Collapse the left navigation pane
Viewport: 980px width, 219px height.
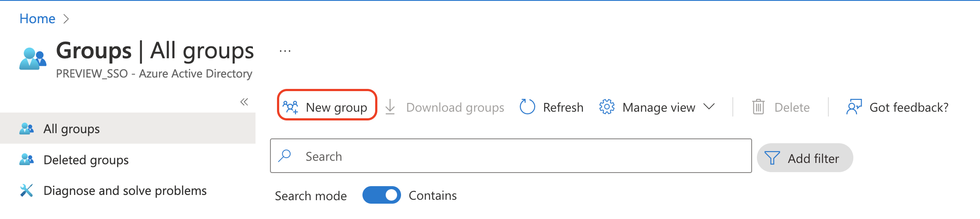point(244,102)
